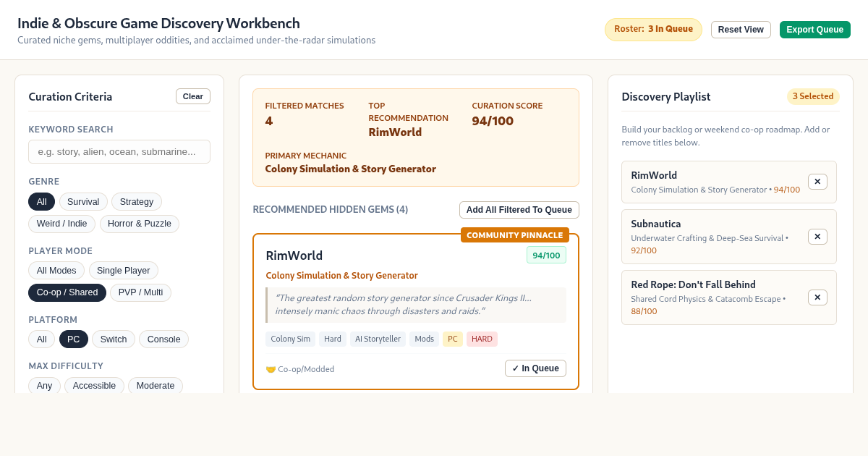
Task: Click Recommended Hidden Gems (4) heading
Action: point(331,210)
